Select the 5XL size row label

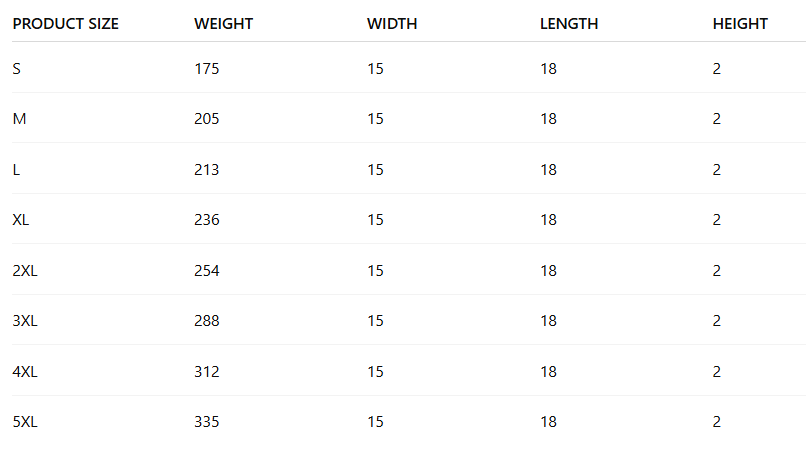coord(25,422)
